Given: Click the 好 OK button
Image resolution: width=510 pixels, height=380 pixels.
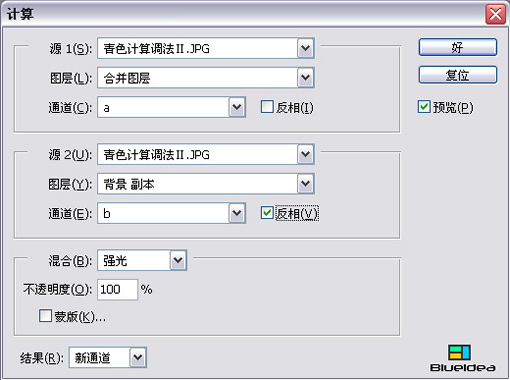Looking at the screenshot, I should (x=458, y=47).
